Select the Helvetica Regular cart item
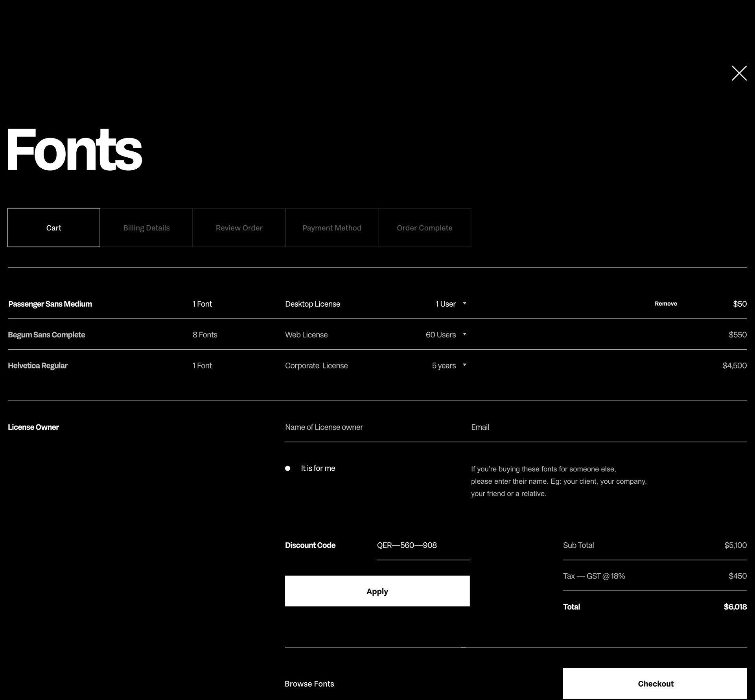Image resolution: width=755 pixels, height=700 pixels. tap(38, 365)
